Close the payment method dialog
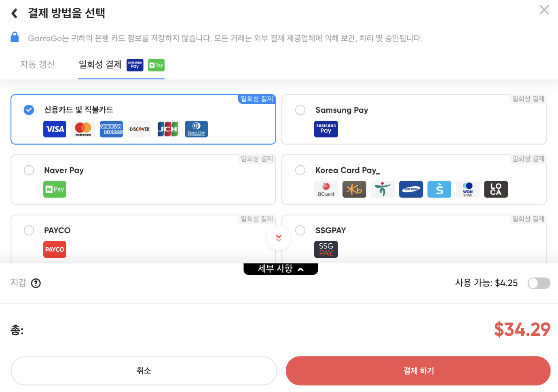This screenshot has width=558, height=392. (544, 10)
